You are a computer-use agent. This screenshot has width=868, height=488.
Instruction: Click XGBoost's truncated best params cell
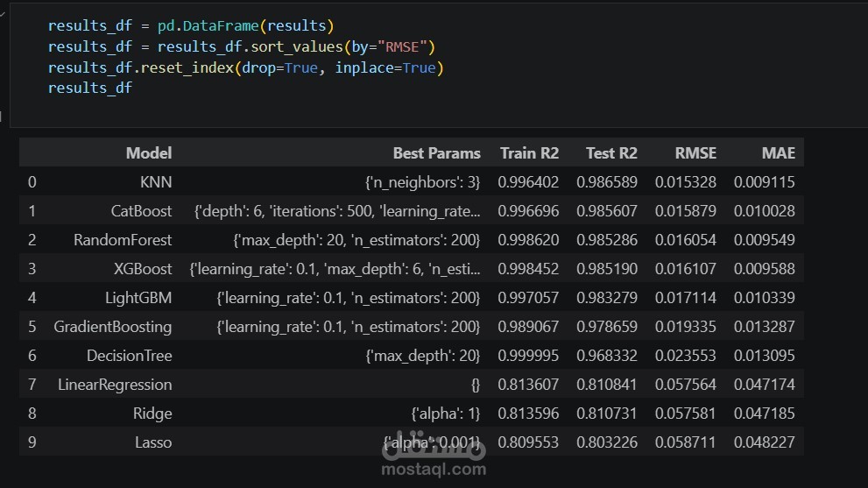335,269
